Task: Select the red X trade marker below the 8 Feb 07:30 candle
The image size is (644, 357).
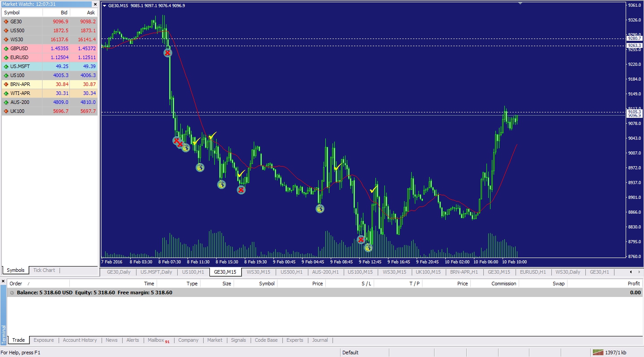Action: click(x=168, y=52)
